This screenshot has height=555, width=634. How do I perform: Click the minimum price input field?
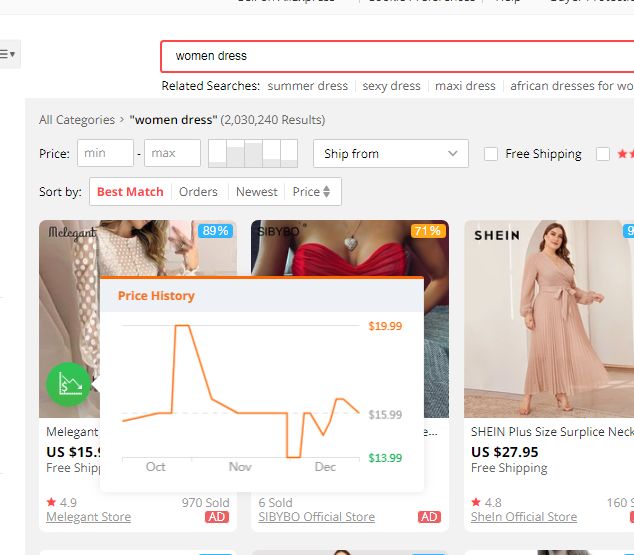[105, 154]
